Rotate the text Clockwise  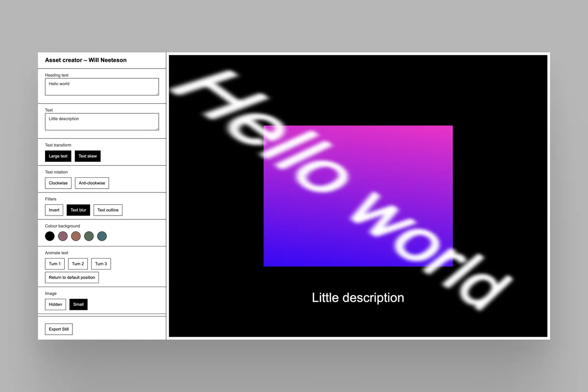click(58, 183)
